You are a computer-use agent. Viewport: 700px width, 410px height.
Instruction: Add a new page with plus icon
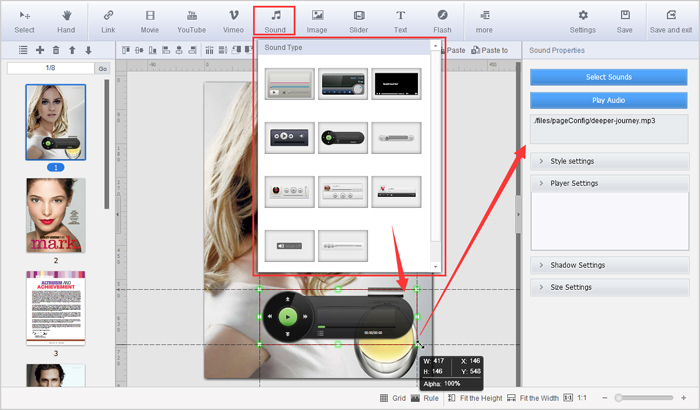pos(40,50)
